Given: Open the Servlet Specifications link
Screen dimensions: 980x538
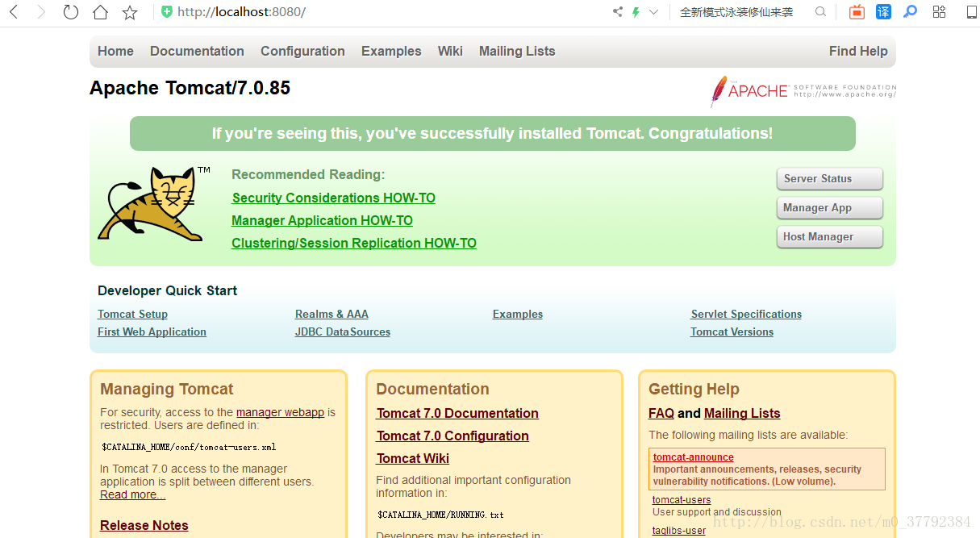Looking at the screenshot, I should click(x=746, y=314).
